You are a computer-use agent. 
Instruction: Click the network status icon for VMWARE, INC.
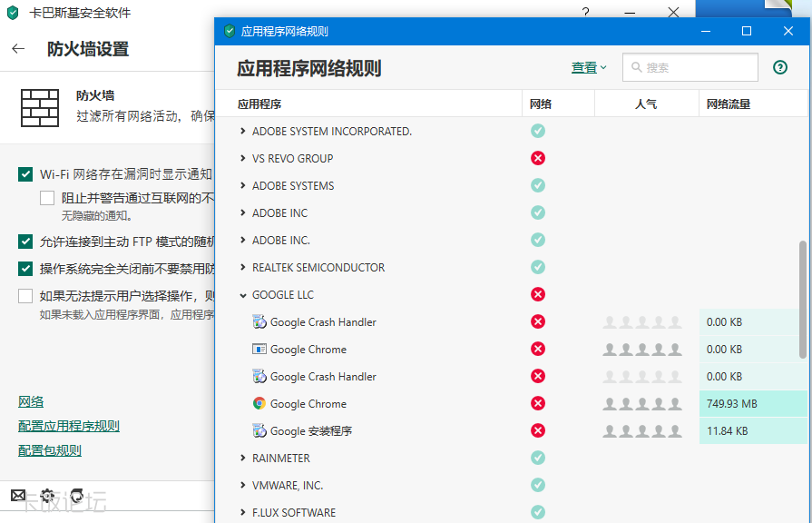[x=538, y=485]
